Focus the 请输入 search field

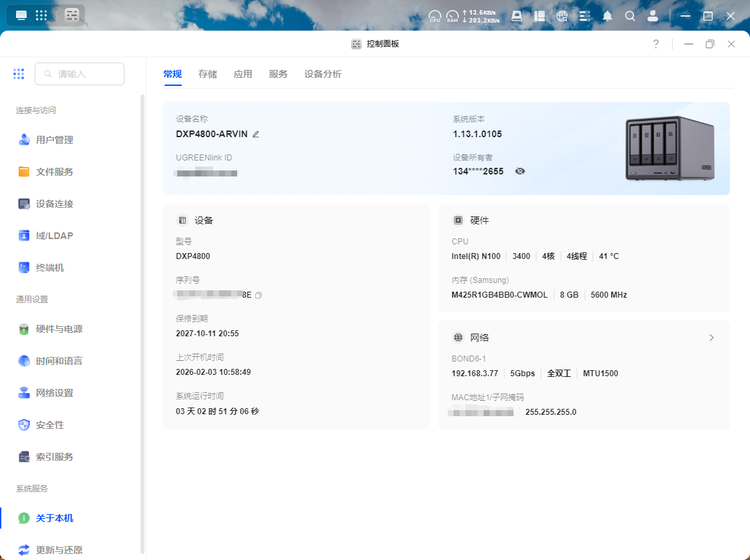pyautogui.click(x=80, y=74)
